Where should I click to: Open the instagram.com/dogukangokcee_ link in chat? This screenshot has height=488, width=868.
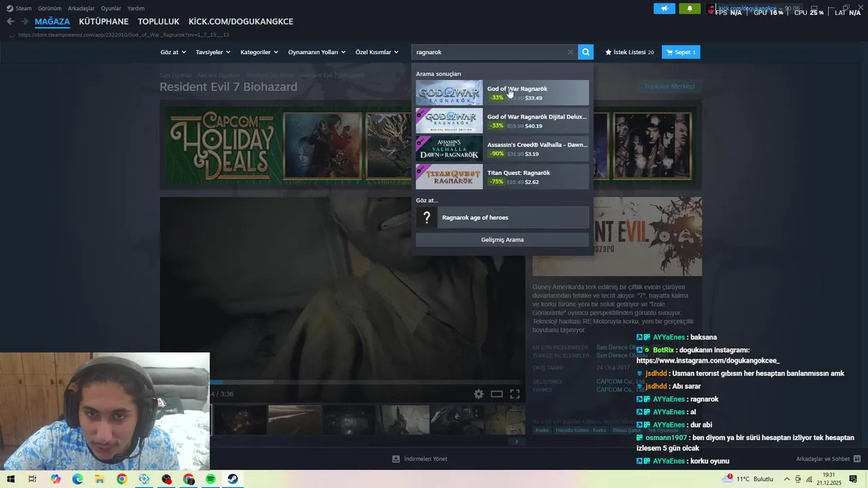pyautogui.click(x=708, y=361)
